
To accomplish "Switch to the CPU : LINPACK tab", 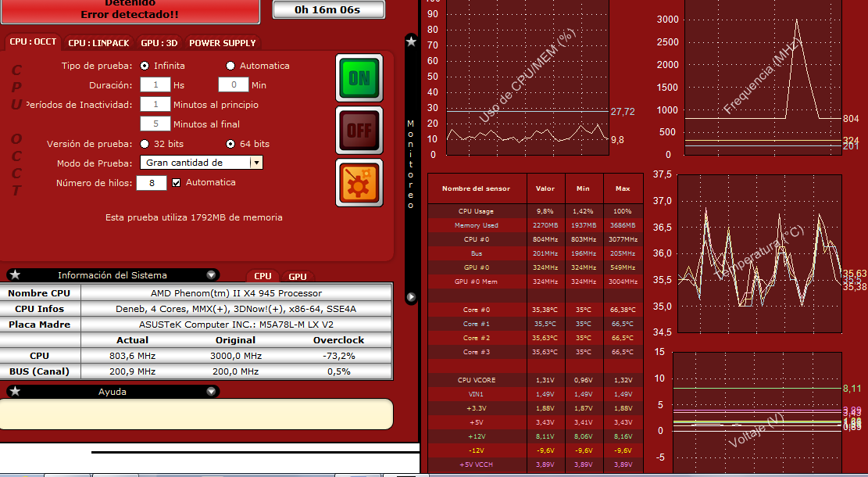I will click(98, 43).
